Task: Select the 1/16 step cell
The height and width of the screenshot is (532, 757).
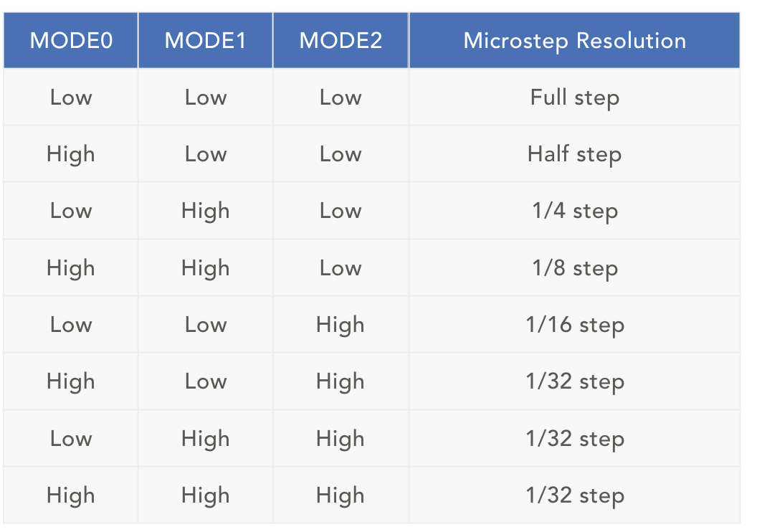Action: 574,325
